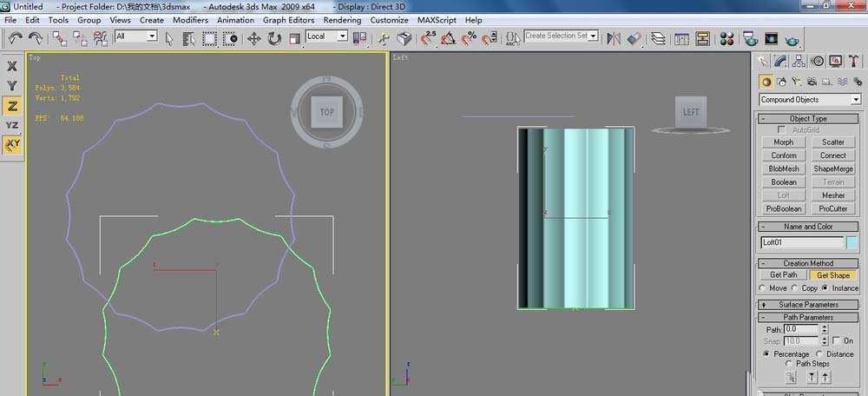The image size is (868, 396).
Task: Activate the Select and Rotate tool
Action: [x=274, y=38]
